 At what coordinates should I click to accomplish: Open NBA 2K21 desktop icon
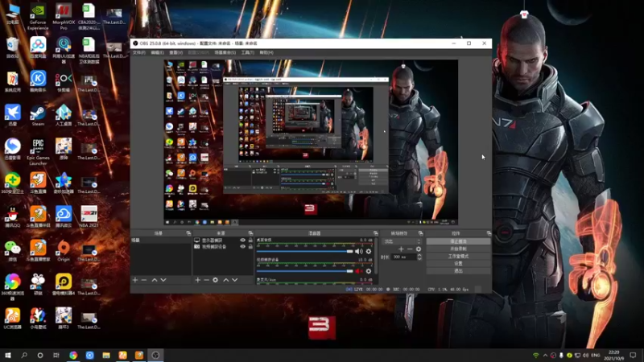(89, 216)
